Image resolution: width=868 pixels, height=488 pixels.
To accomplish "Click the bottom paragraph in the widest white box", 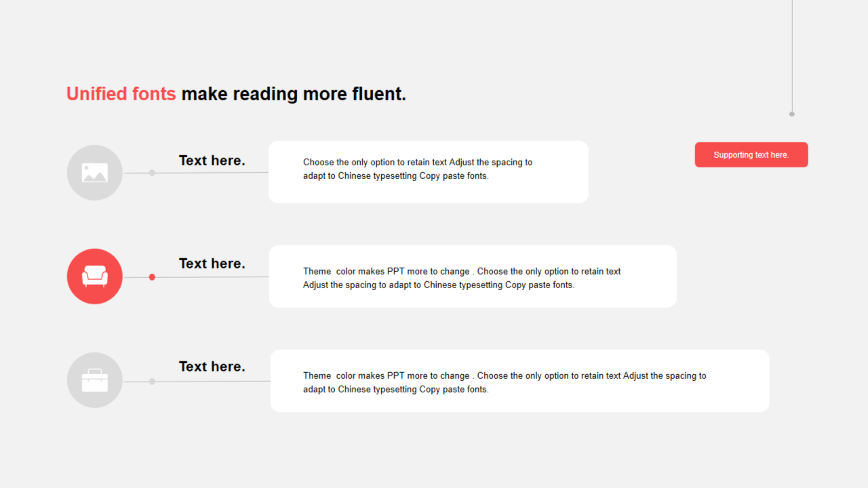I will (x=505, y=382).
